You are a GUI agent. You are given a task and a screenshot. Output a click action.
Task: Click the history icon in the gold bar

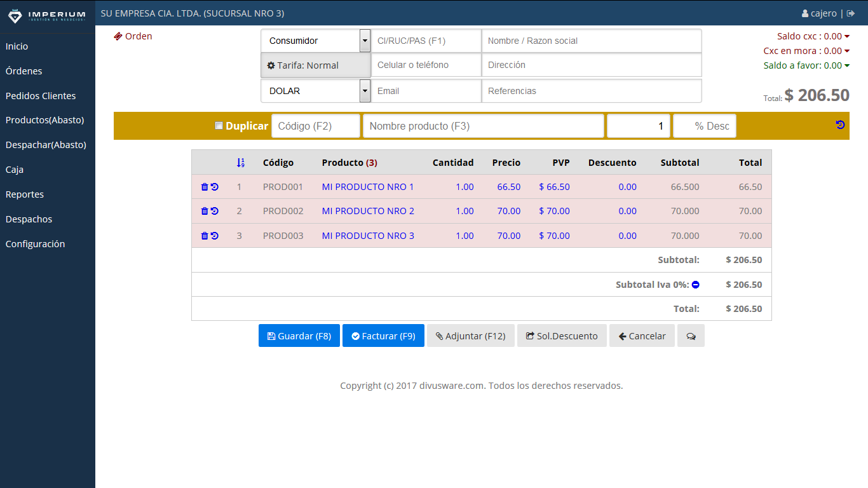[x=840, y=125]
